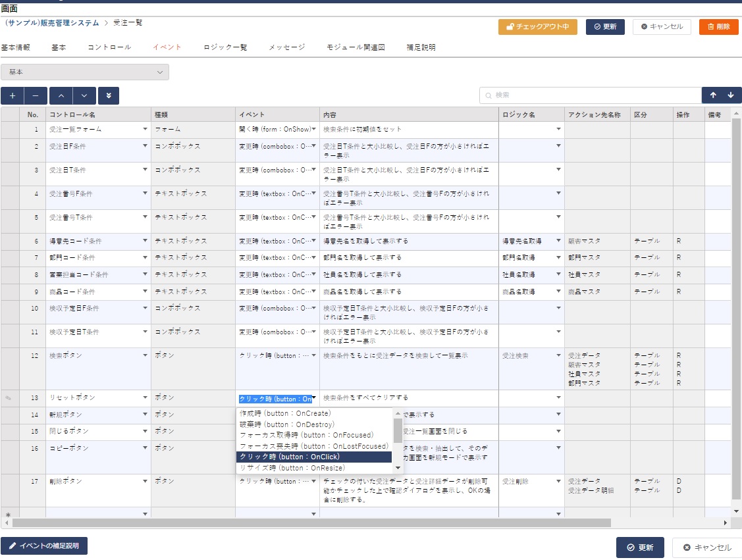Click the bottom 更新 button

pos(640,547)
